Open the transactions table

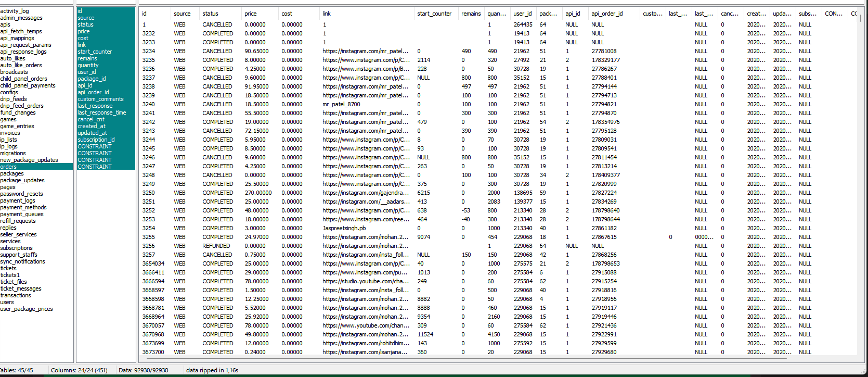[16, 295]
